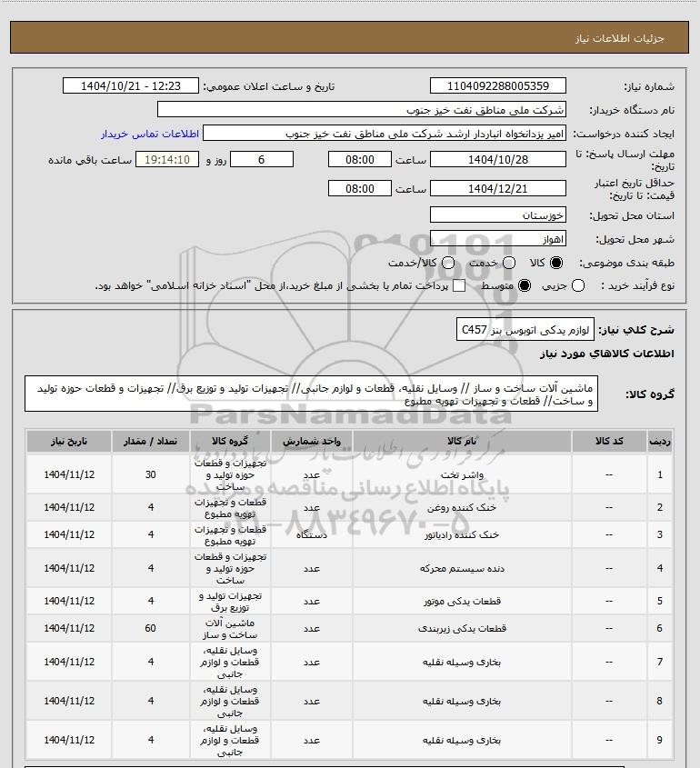This screenshot has height=768, width=700.
Task: Click the استان محل تحویل خوزستان field
Action: tap(497, 215)
